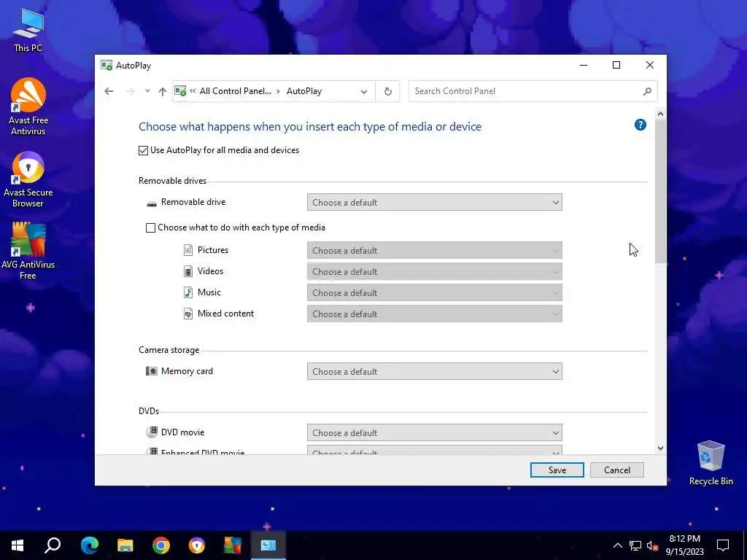747x560 pixels.
Task: Open Avast Secure Browser from taskbar
Action: [197, 545]
